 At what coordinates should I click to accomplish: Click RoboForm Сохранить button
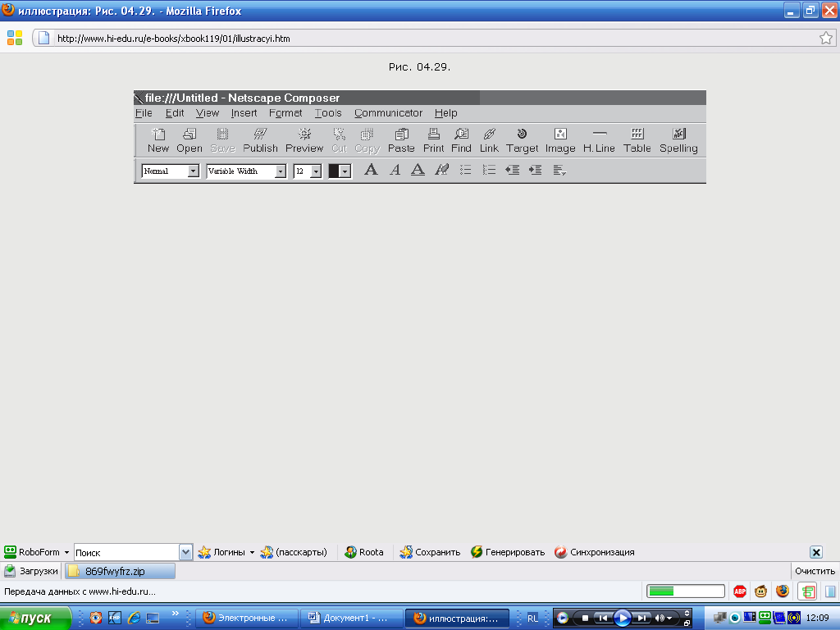coord(430,552)
